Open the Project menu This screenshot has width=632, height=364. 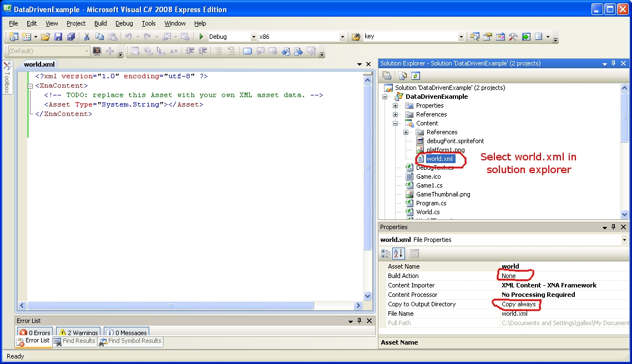[x=76, y=23]
